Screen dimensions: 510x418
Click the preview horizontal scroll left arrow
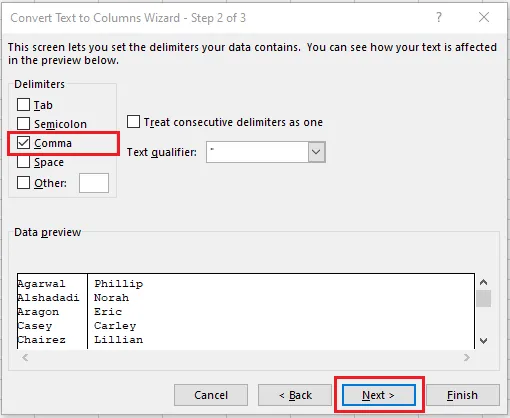[25, 358]
